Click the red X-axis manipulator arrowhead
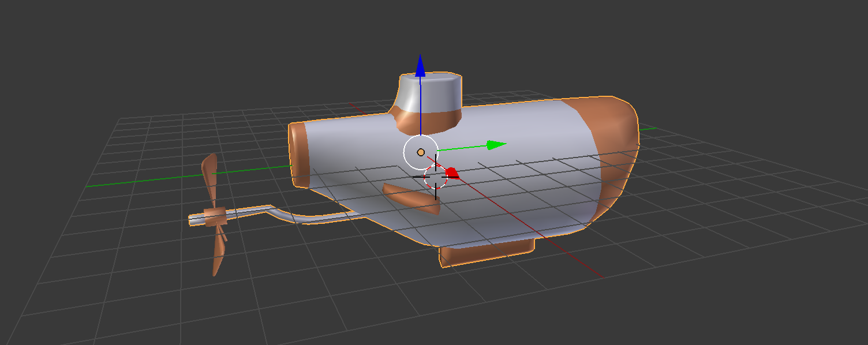The height and width of the screenshot is (345, 868). (452, 172)
